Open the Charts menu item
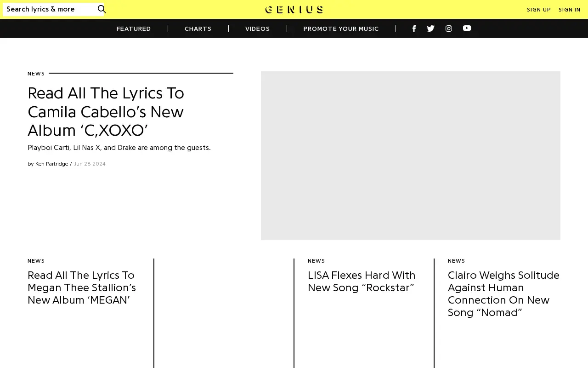Screen dimensions: 588x368 (198, 29)
